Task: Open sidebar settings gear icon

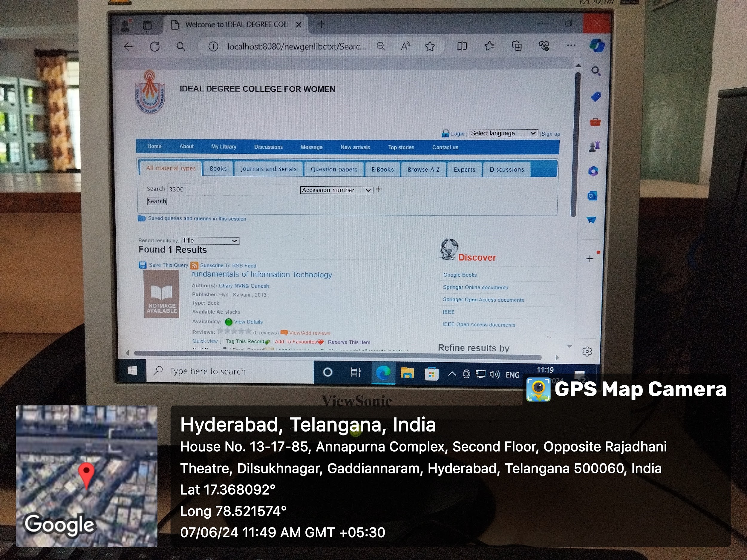Action: click(587, 352)
